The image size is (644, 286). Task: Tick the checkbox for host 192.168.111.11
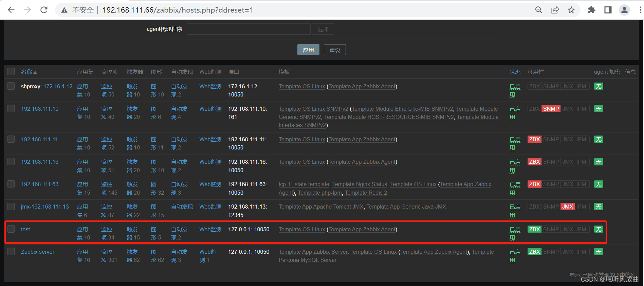pyautogui.click(x=11, y=139)
